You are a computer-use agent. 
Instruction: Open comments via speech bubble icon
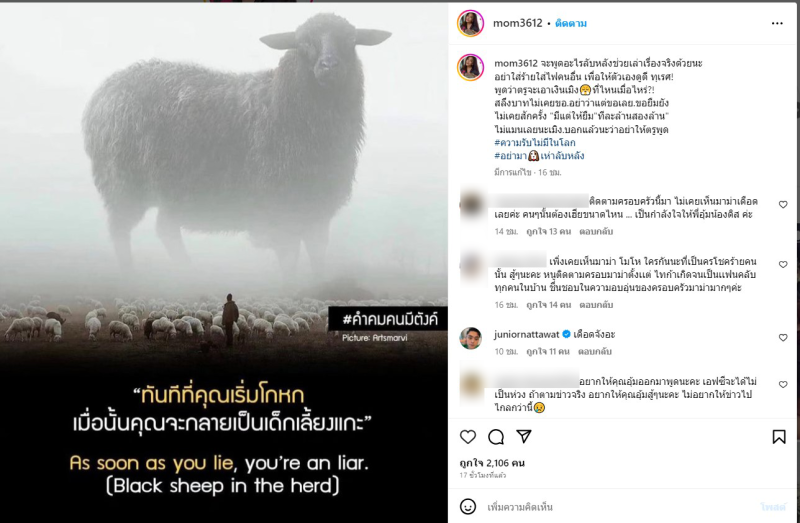pos(496,437)
